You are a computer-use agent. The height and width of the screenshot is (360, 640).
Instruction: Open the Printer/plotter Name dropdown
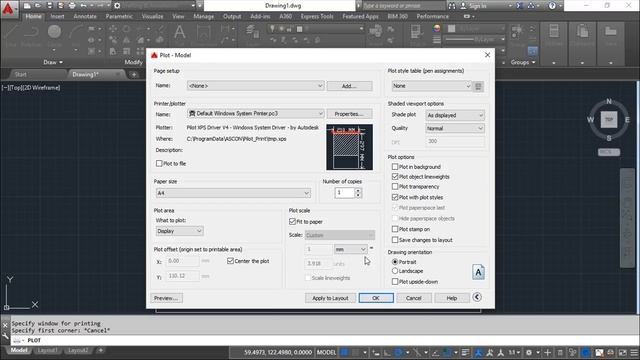tap(256, 113)
